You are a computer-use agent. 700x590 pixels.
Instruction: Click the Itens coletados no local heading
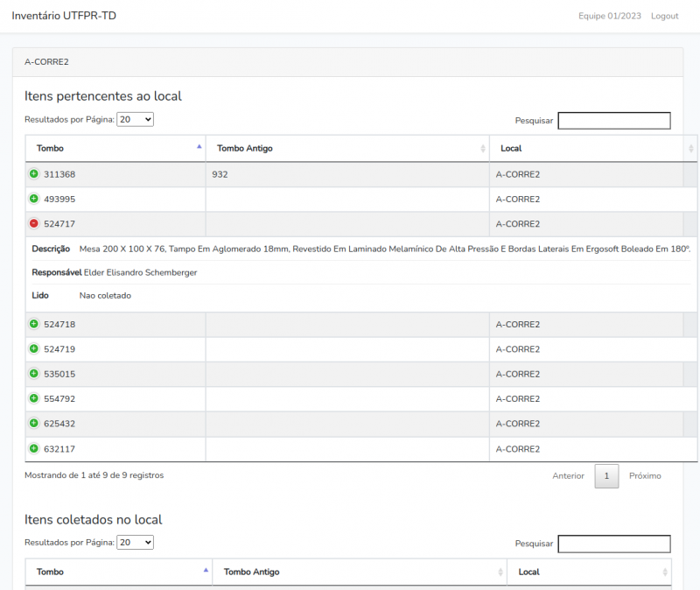point(94,519)
